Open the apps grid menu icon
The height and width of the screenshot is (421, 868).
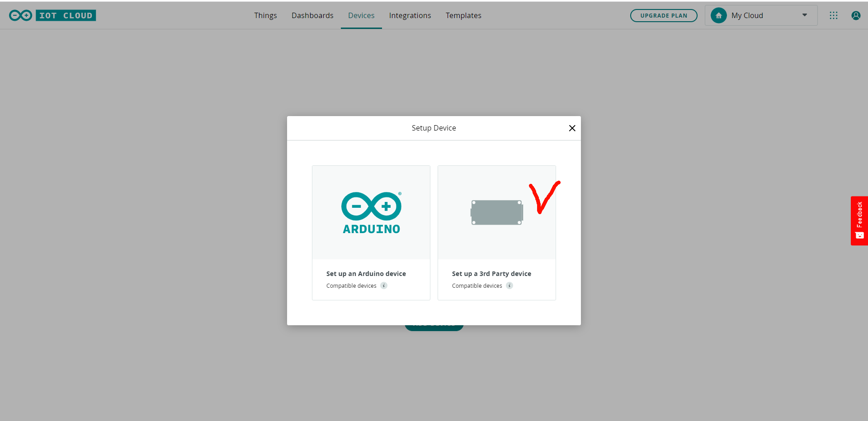coord(834,15)
